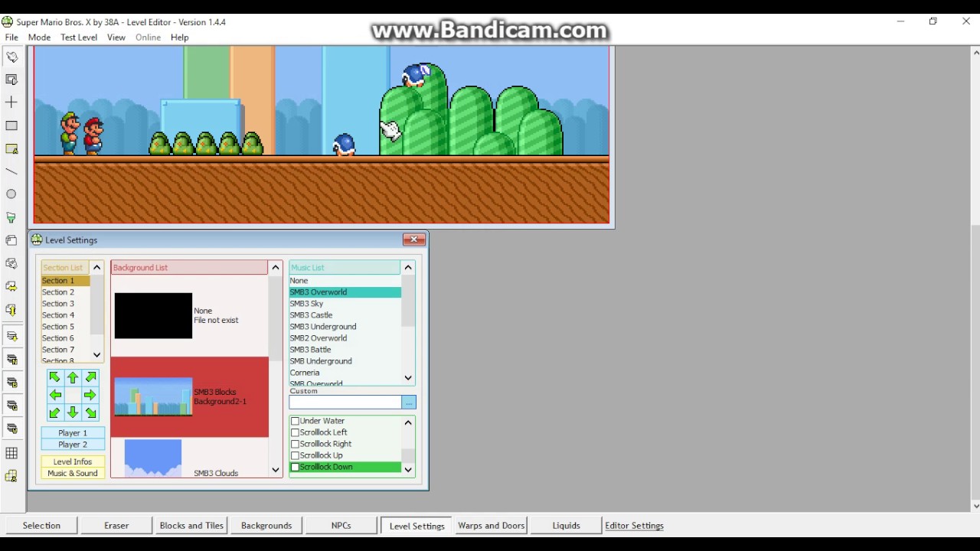This screenshot has width=980, height=551.
Task: Click the Mario sprite in the level canvas
Action: point(93,136)
